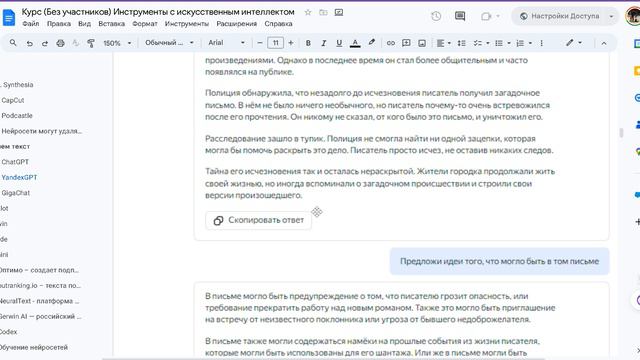640x360 pixels.
Task: Collapse the menus with chevron up
Action: [604, 43]
